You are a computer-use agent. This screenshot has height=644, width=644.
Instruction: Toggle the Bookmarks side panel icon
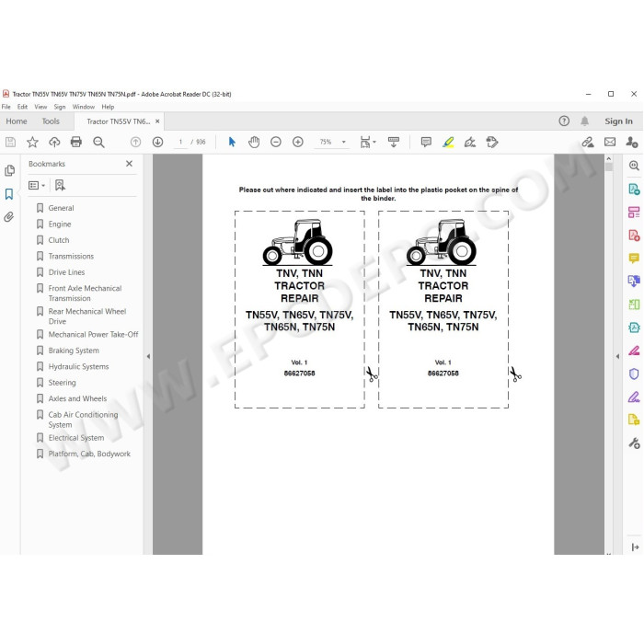click(x=9, y=194)
